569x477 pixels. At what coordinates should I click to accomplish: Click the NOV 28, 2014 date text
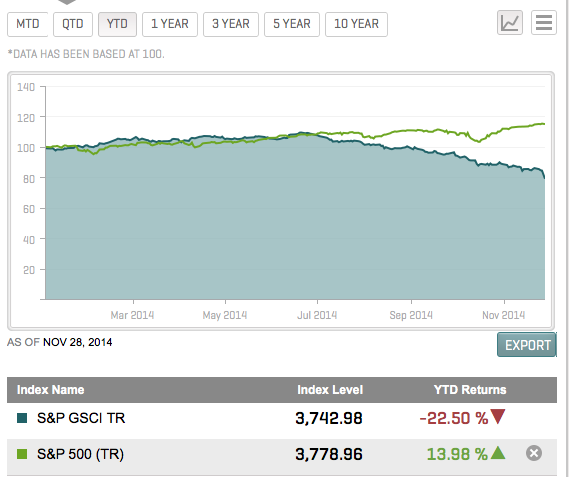tap(78, 342)
